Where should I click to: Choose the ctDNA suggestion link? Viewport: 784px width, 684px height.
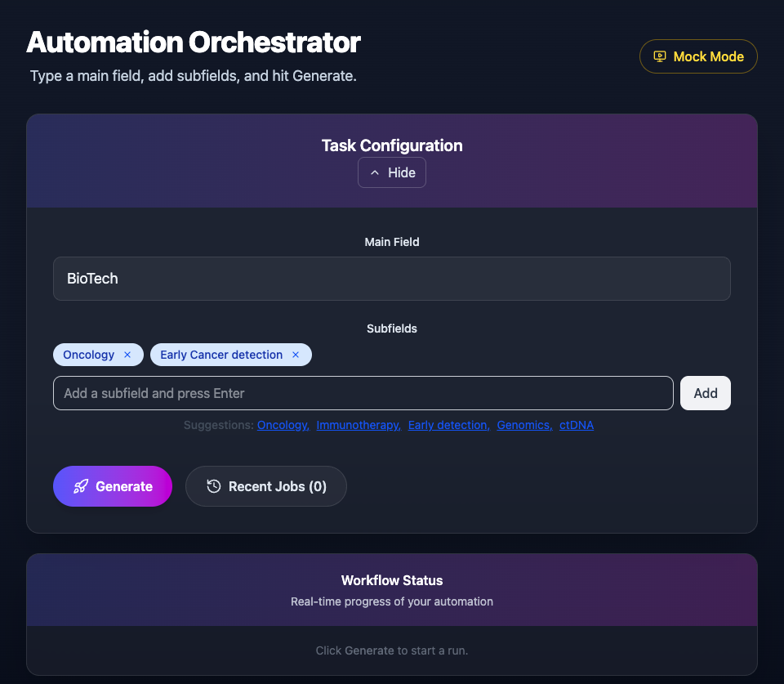[577, 425]
